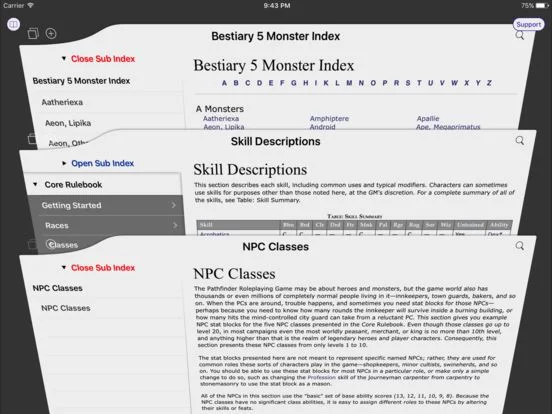
Task: Select Bestiary 5 Monster Index card title
Action: (276, 36)
